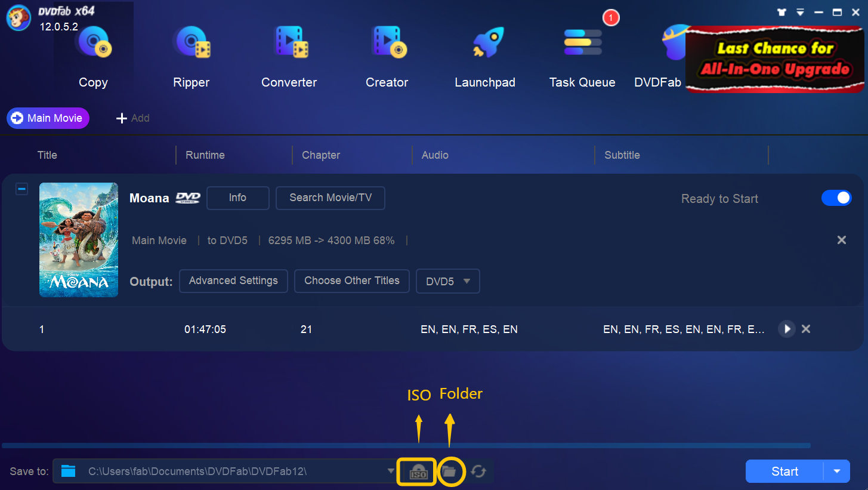Viewport: 868px width, 490px height.
Task: Collapse the Moana task with minus box
Action: click(x=21, y=189)
